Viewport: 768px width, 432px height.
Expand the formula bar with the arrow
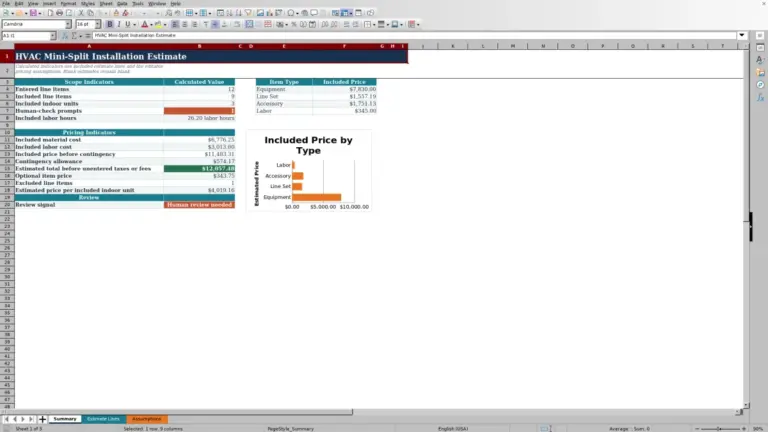click(x=742, y=35)
